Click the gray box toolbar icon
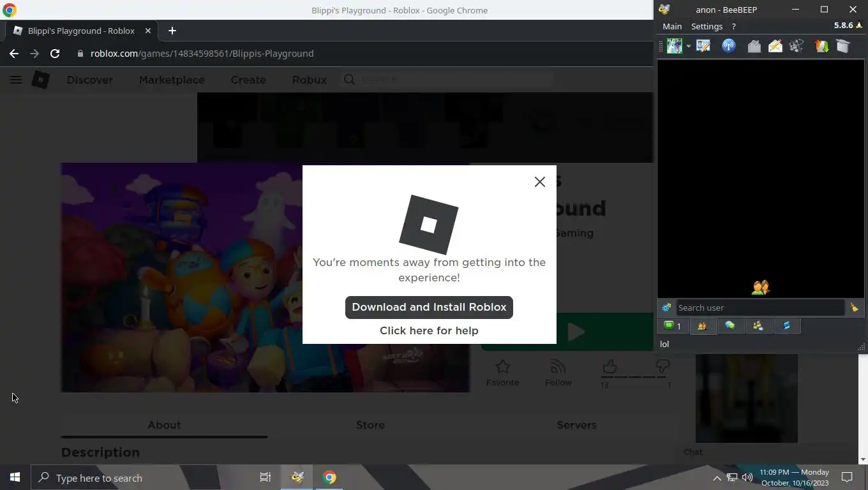 (x=843, y=46)
